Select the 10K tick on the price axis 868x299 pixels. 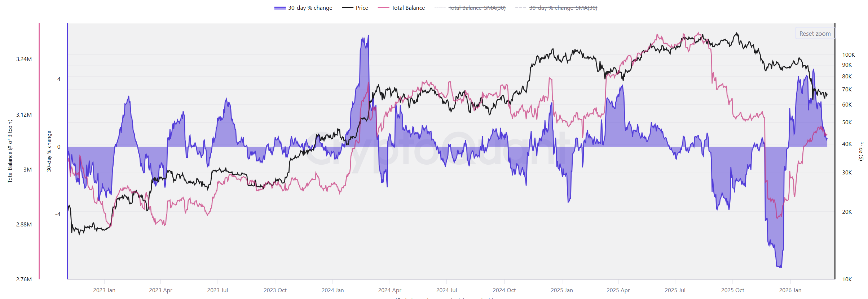pos(847,279)
